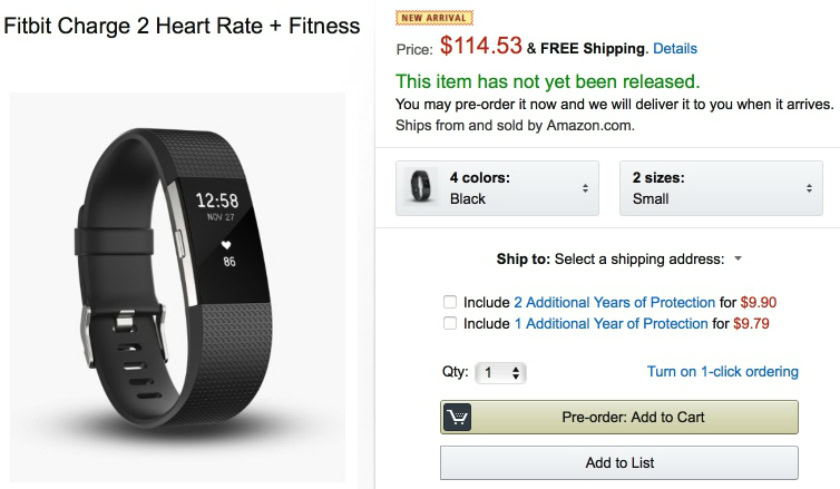Click the shopping cart icon on pre-order button
Image resolution: width=840 pixels, height=489 pixels.
(457, 417)
